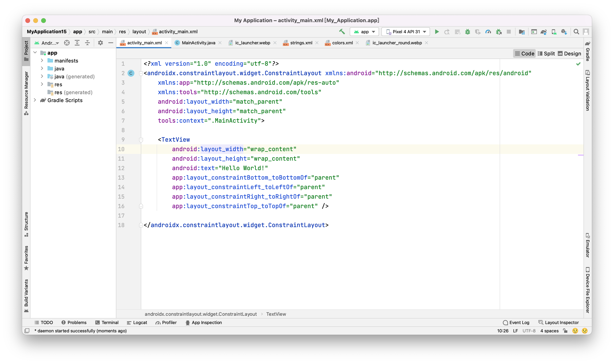The width and height of the screenshot is (614, 364).
Task: Fold the TextView tag at line 9
Action: (141, 140)
